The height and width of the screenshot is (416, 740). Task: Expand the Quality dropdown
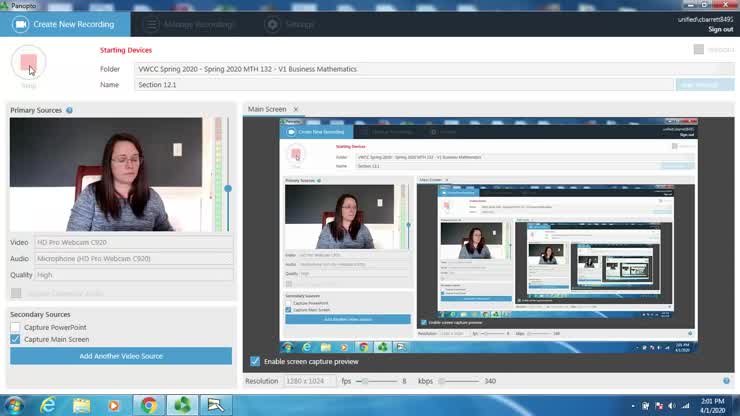click(133, 274)
